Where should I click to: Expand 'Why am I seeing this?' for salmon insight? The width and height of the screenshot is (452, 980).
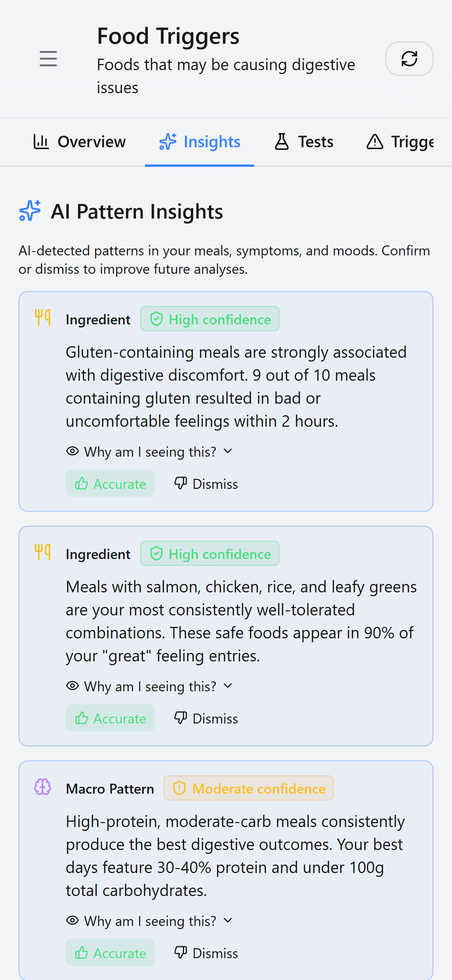click(150, 686)
